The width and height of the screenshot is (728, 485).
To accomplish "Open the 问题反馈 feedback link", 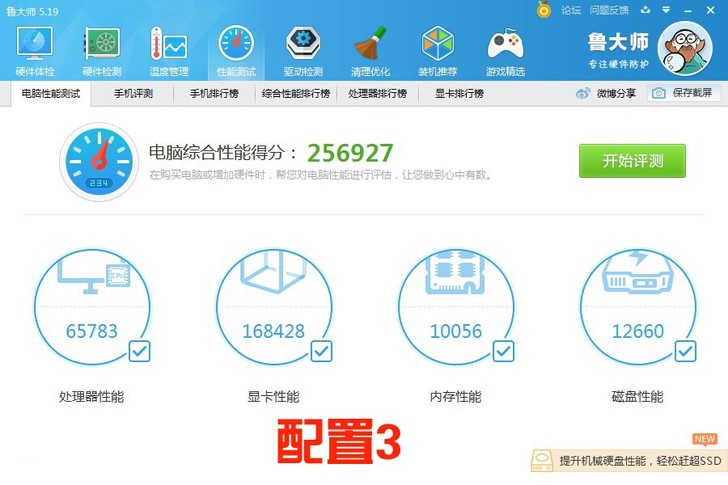I will click(x=609, y=10).
